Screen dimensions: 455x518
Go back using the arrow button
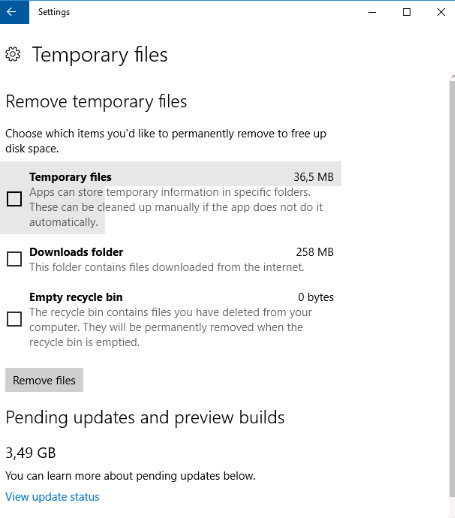point(14,12)
